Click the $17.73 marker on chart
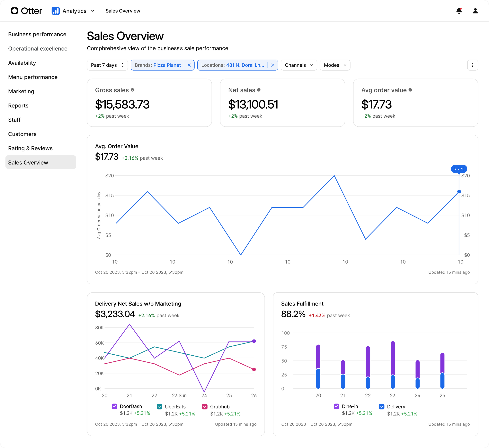 [459, 169]
